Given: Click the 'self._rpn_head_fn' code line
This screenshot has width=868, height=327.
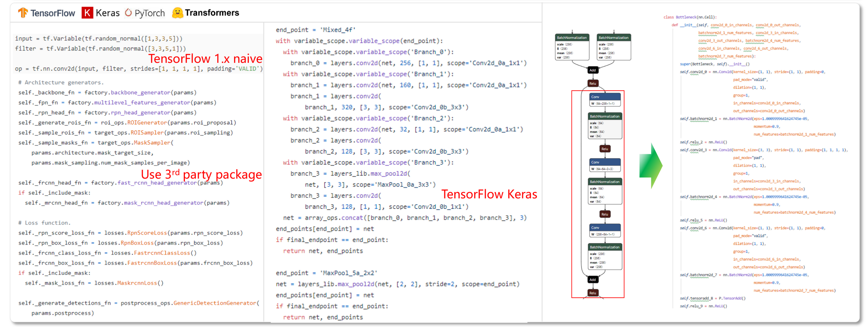Looking at the screenshot, I should [x=107, y=112].
